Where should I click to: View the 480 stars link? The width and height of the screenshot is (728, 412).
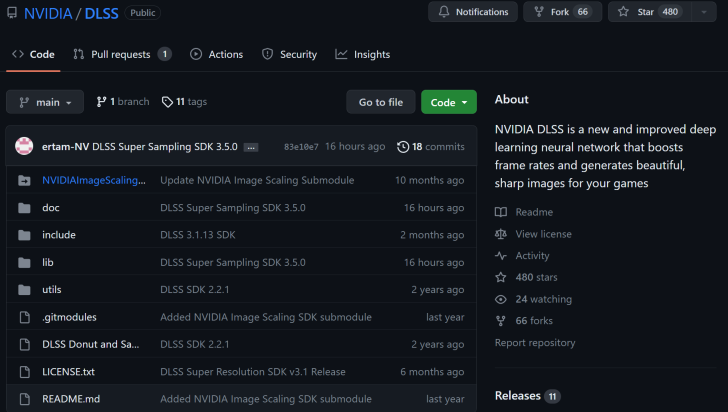tap(526, 277)
